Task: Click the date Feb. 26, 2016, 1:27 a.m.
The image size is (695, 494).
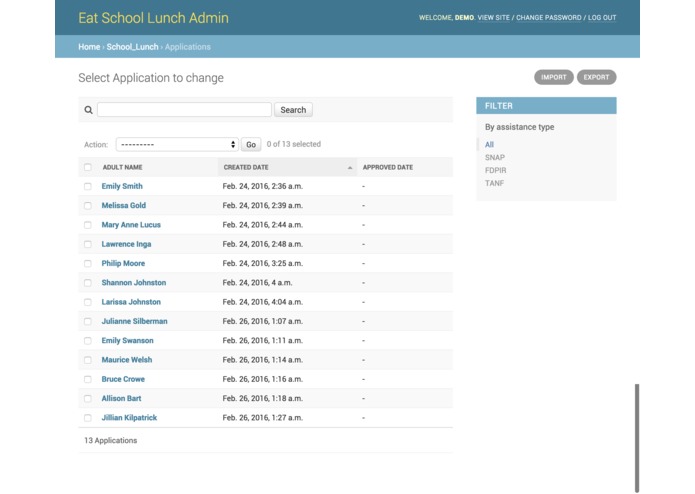Action: (262, 417)
